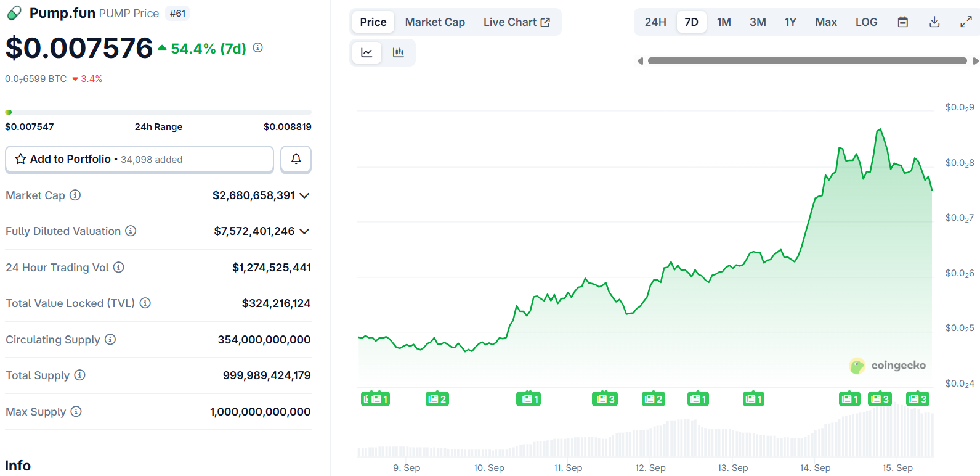Show 24 Hour Trading Vol info icon
Viewport: 980px width, 476px height.
point(119,267)
